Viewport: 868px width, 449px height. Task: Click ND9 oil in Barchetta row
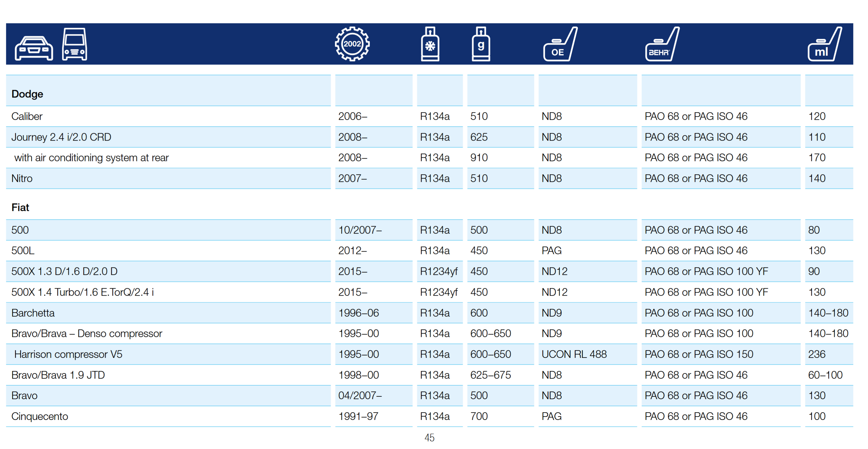click(x=551, y=312)
